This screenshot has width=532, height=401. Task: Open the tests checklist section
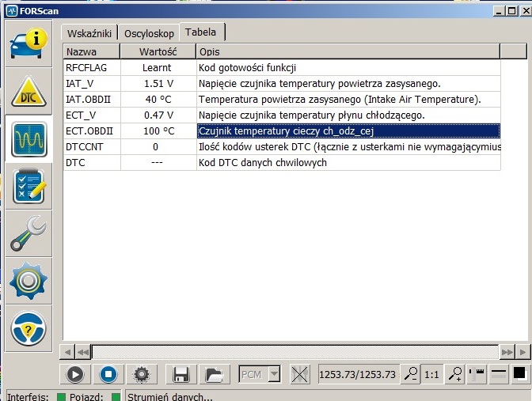coord(28,187)
